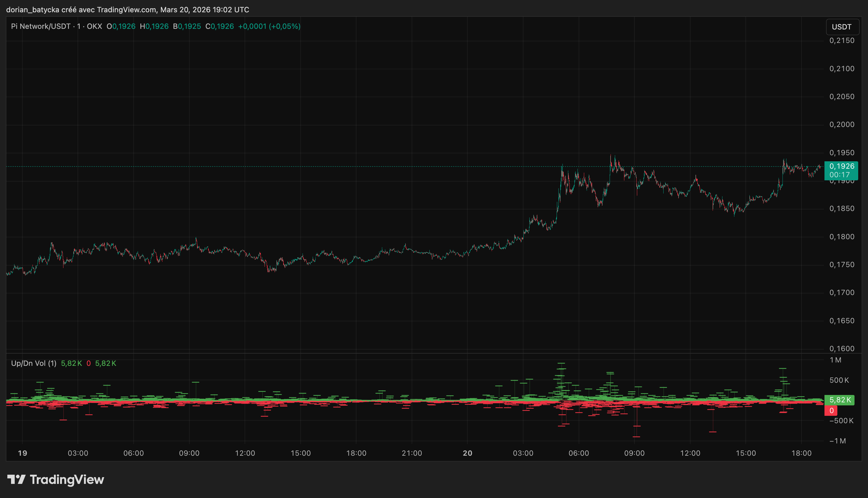Click the Up/Dn Vol (1) indicator label
The width and height of the screenshot is (868, 498).
pos(33,363)
